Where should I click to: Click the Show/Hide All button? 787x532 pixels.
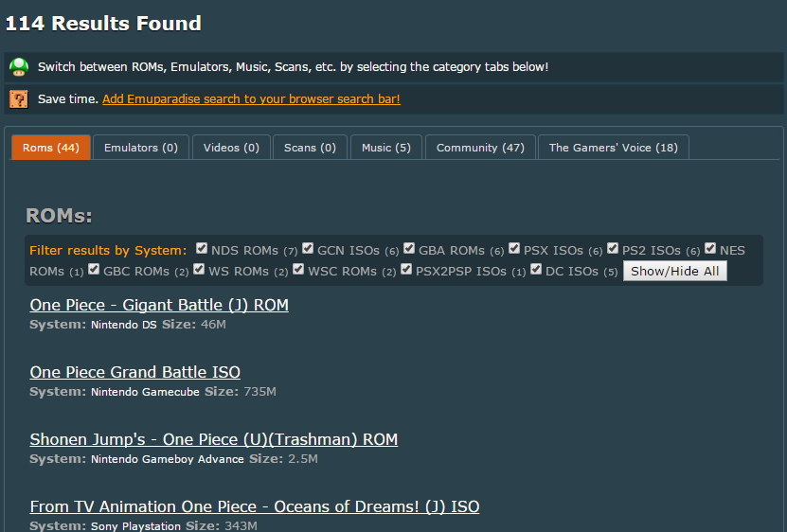675,271
